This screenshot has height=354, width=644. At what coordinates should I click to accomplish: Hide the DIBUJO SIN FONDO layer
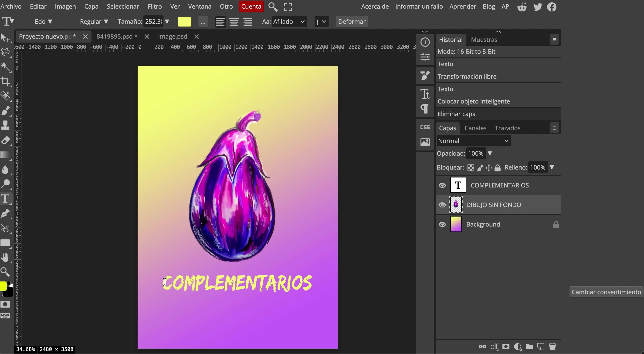(x=442, y=205)
